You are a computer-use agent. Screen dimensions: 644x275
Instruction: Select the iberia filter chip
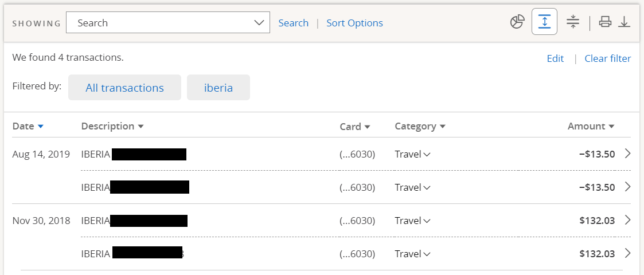click(218, 88)
